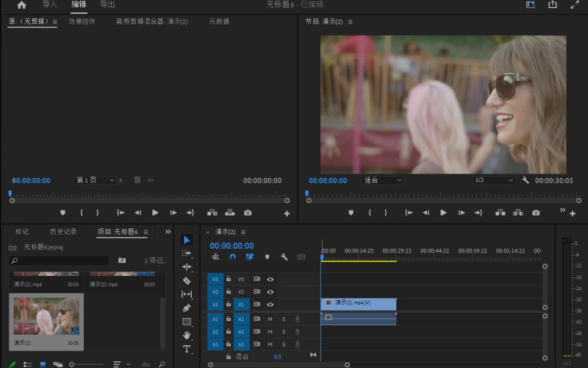The image size is (588, 368).
Task: Toggle full screen icon at top right
Action: [575, 5]
